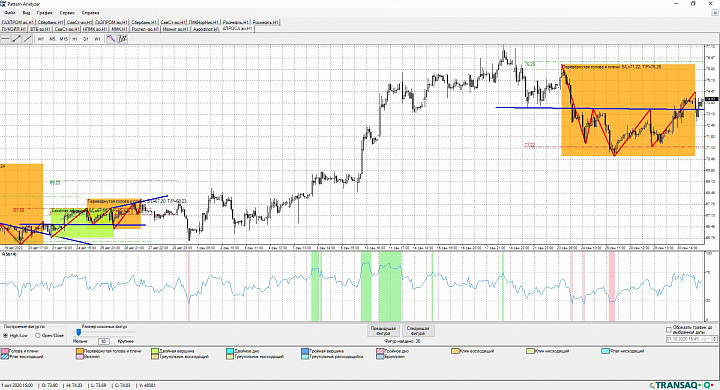The height and width of the screenshot is (390, 720).
Task: Click the Предыдущая фигура button
Action: (383, 331)
